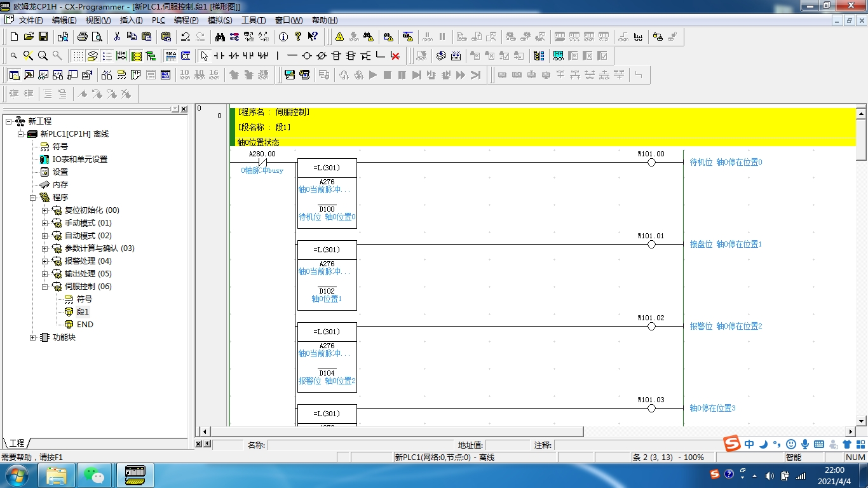Toggle the grid display button
The width and height of the screenshot is (868, 488).
tap(78, 56)
